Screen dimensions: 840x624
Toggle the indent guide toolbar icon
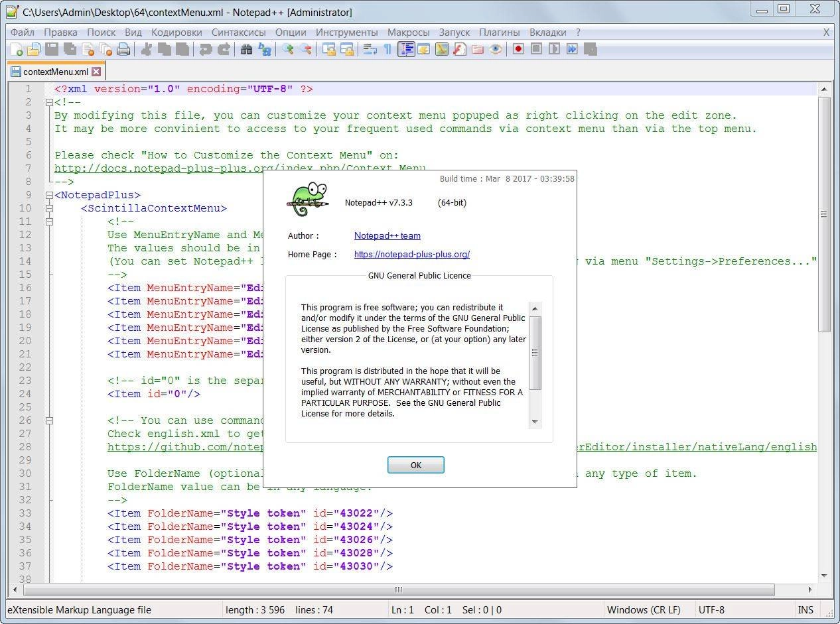[406, 49]
